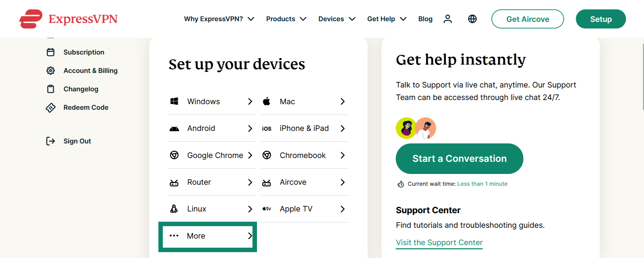
Task: Open the account profile icon
Action: 448,19
